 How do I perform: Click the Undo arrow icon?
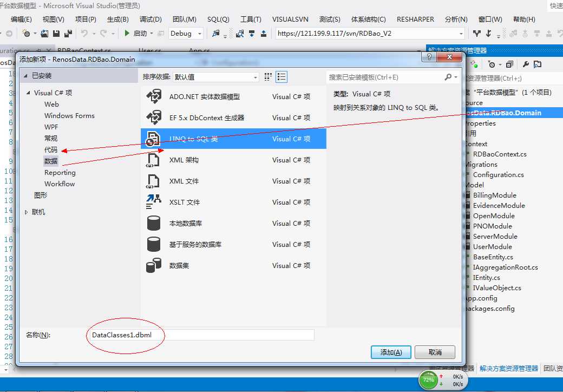84,34
